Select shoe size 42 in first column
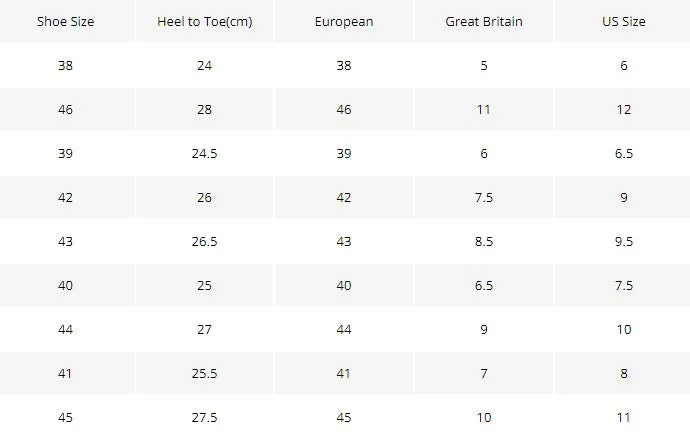Viewport: 690px width, 433px height. (66, 198)
